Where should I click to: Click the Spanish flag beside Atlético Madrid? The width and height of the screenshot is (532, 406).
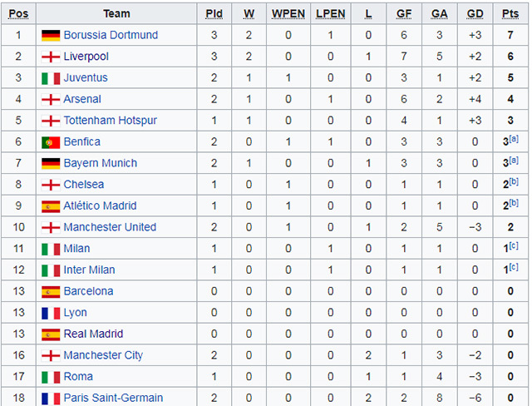(x=51, y=206)
